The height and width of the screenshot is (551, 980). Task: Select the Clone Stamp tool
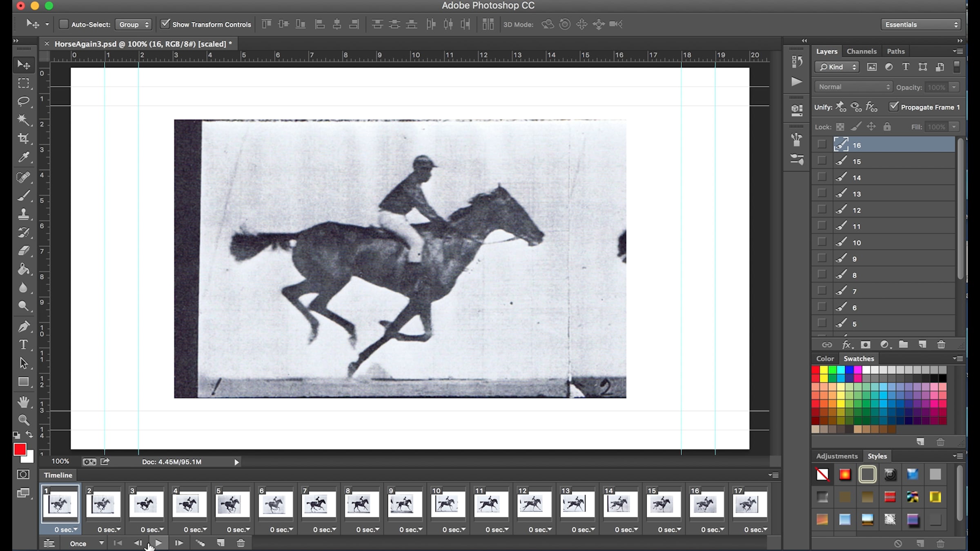click(24, 214)
